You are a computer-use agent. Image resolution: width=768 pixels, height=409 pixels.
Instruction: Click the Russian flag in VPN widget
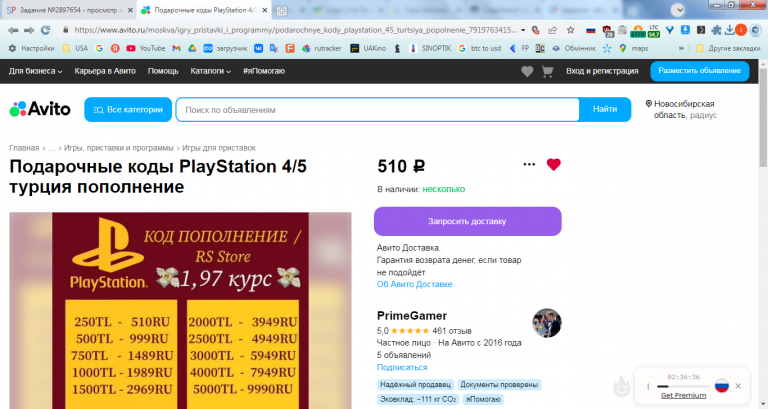coord(721,386)
